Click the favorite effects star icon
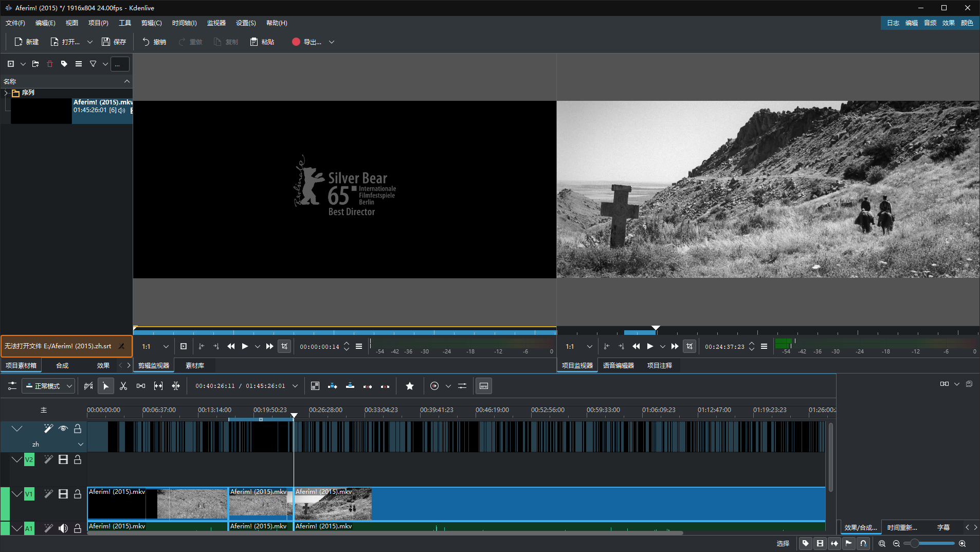 pos(410,386)
